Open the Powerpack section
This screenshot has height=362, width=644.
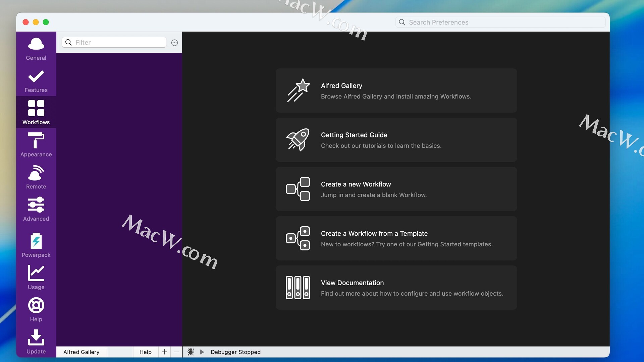pyautogui.click(x=36, y=245)
